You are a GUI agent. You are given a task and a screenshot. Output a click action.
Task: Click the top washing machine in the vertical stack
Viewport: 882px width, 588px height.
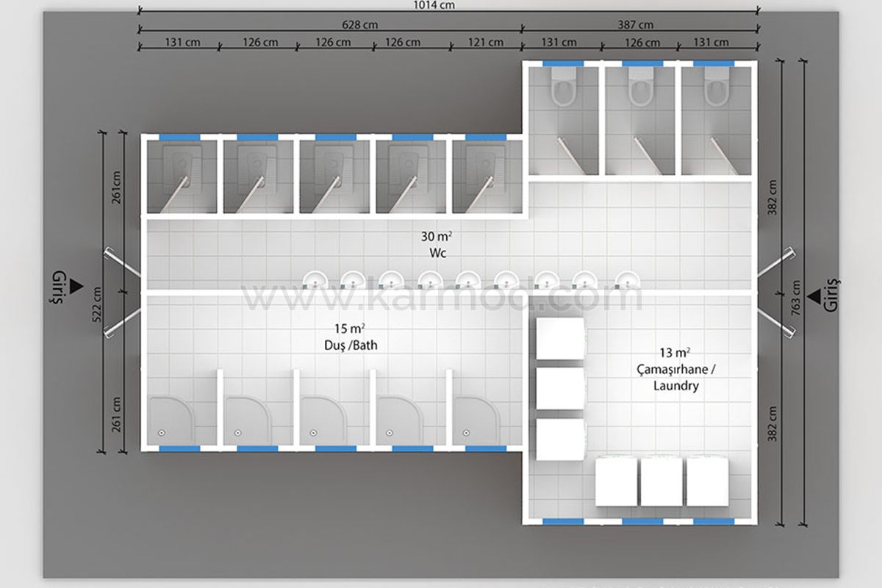tap(560, 339)
